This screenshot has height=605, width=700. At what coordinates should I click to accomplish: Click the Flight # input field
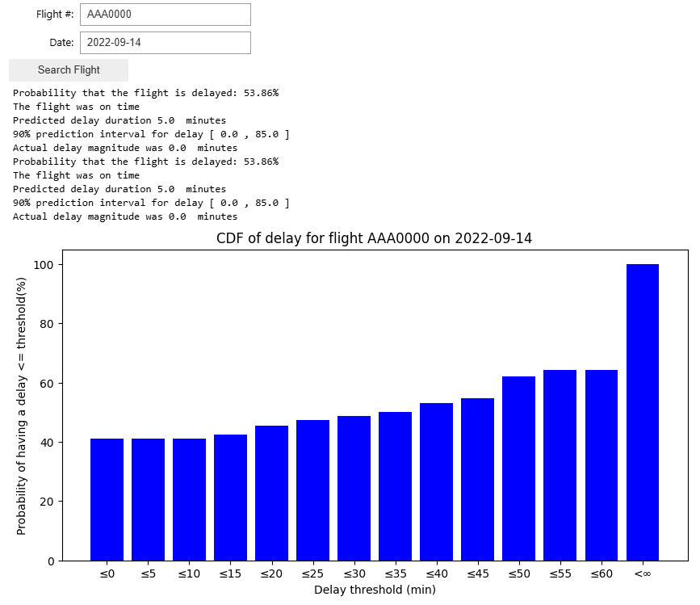165,15
